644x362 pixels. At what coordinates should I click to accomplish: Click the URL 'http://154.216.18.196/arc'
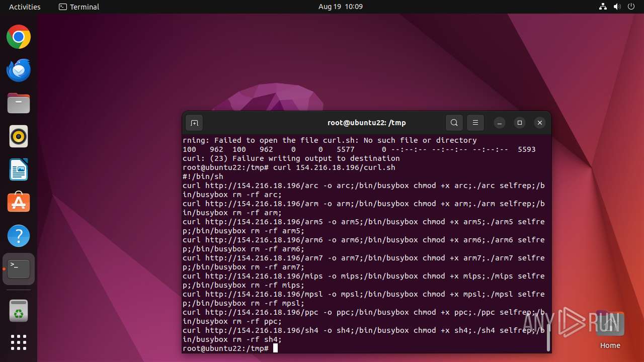[262, 186]
